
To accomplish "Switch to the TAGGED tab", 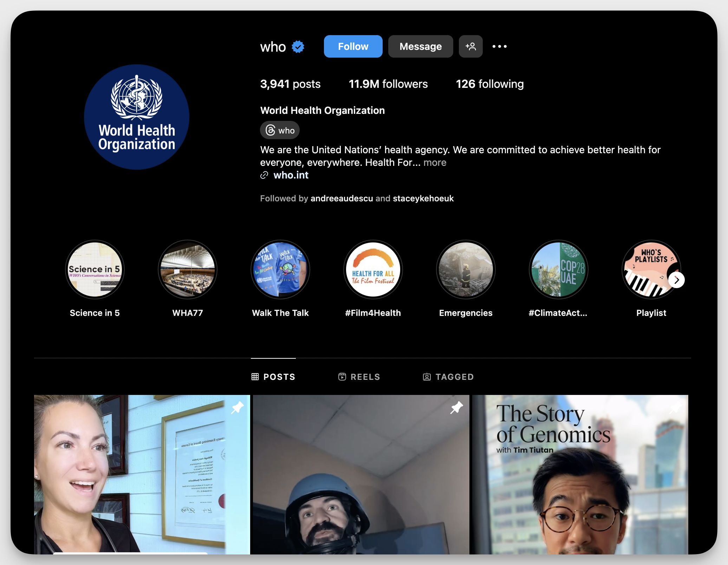I will click(448, 377).
